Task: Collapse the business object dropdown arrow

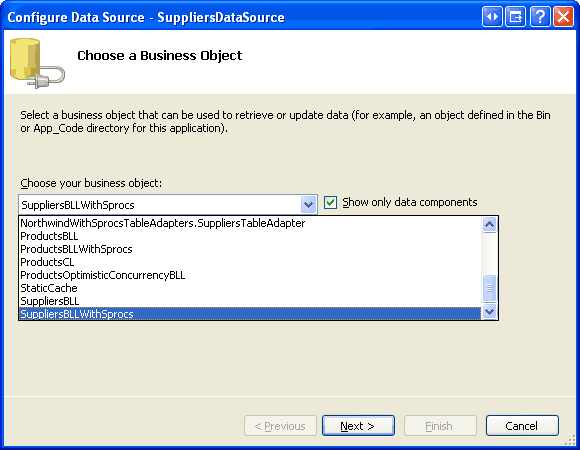Action: pos(308,204)
